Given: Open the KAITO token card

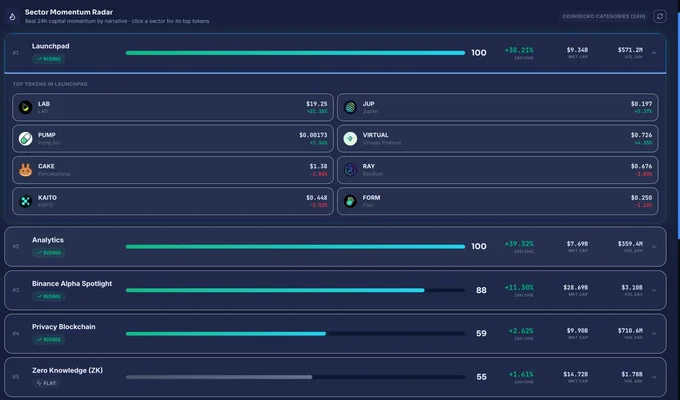Looking at the screenshot, I should coord(173,201).
